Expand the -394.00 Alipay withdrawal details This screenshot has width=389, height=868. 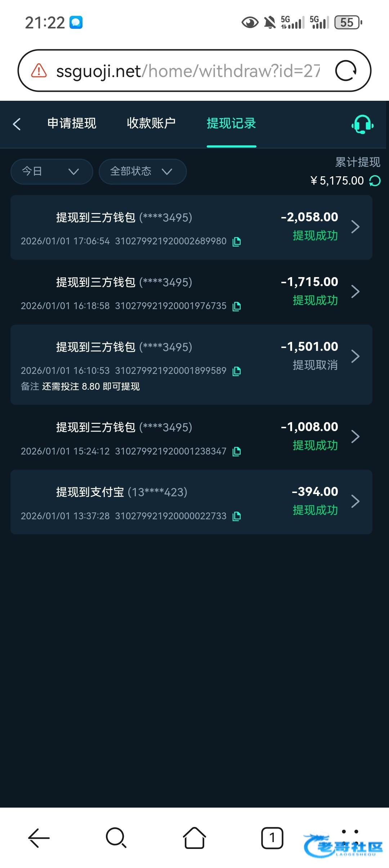(x=355, y=501)
